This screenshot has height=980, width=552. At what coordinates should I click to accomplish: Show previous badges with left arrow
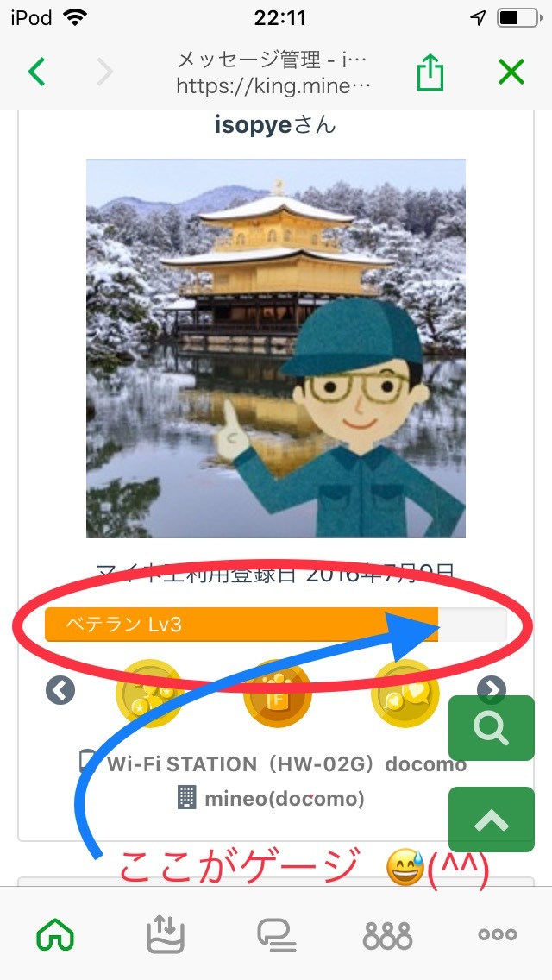pyautogui.click(x=60, y=691)
